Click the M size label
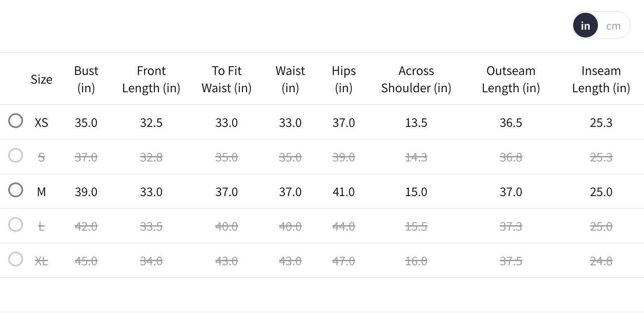 [x=41, y=192]
